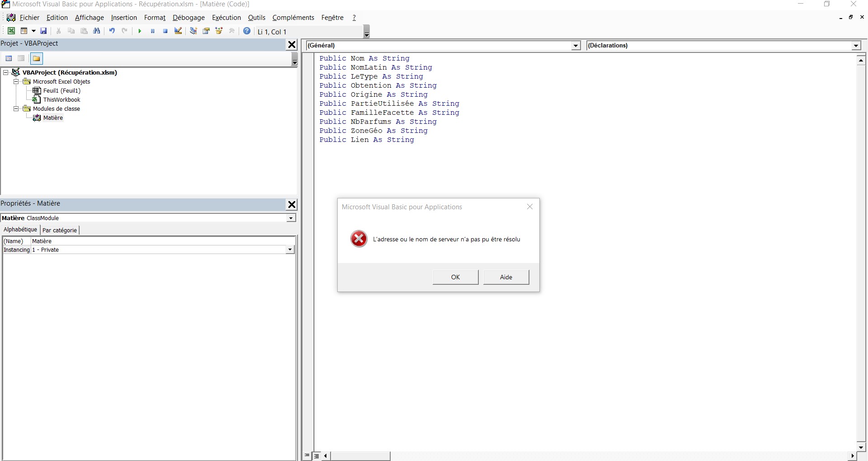
Task: Open the ? help menu
Action: coord(354,18)
